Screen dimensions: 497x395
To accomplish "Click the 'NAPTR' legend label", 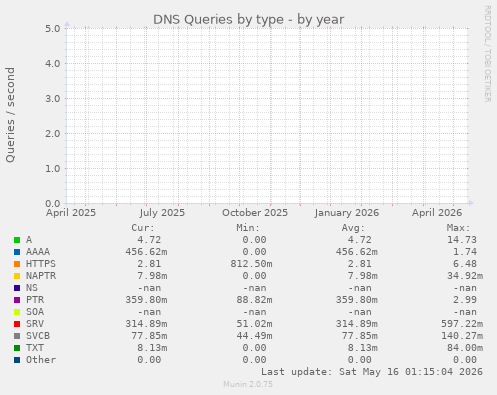I will point(41,276).
